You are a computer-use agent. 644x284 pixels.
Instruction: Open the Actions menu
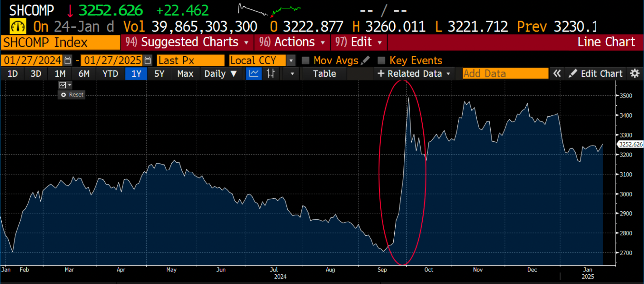pyautogui.click(x=292, y=42)
